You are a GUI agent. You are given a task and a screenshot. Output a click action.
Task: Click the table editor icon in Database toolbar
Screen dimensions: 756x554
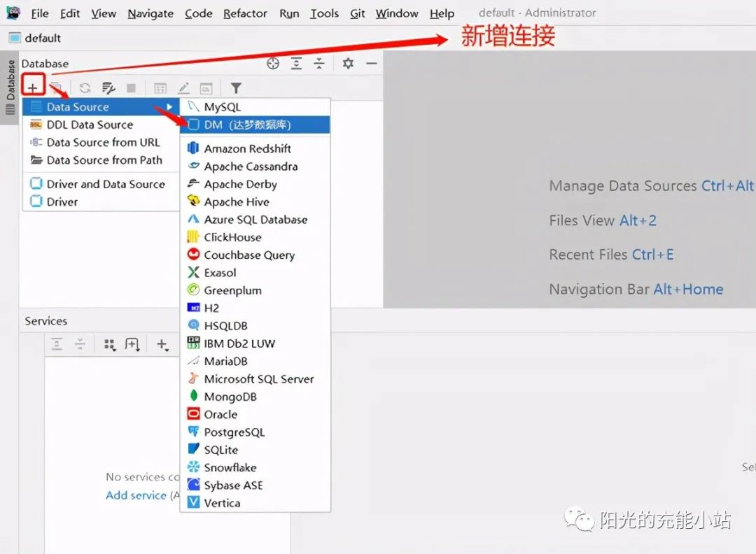[x=160, y=88]
